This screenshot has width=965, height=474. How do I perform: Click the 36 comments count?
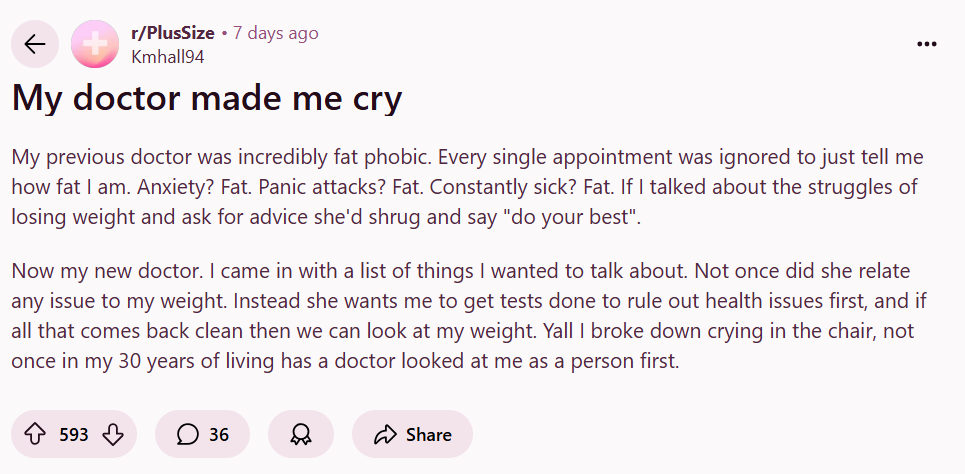click(x=219, y=435)
